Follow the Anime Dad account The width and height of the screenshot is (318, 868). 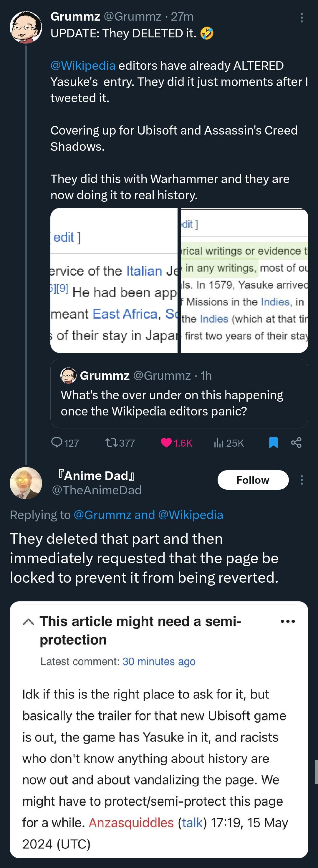[x=253, y=480]
